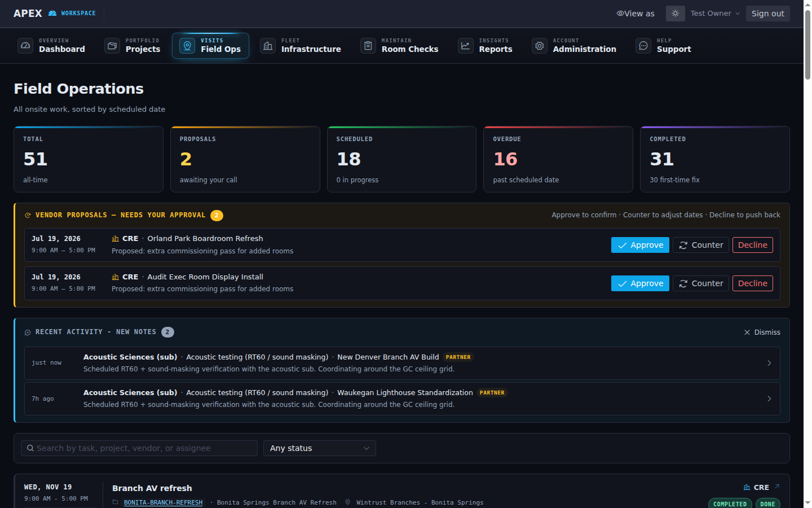Expand the Waukegan Lighthouse Standardization note chevron

769,398
